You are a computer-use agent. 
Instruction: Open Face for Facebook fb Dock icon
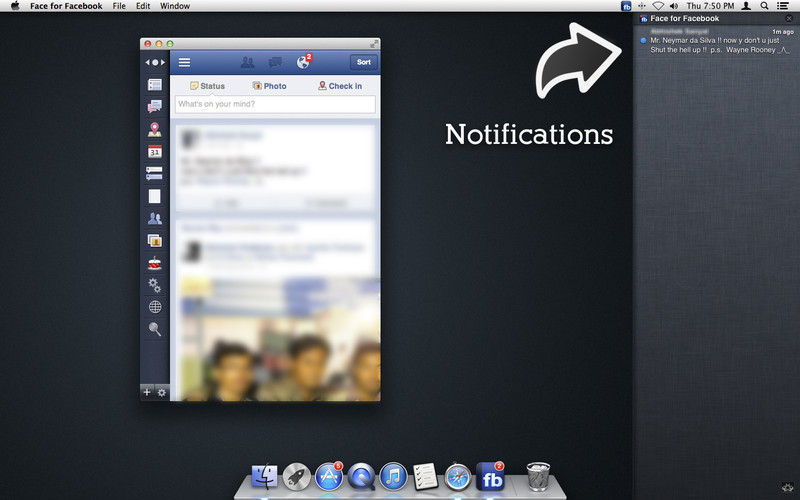point(490,477)
